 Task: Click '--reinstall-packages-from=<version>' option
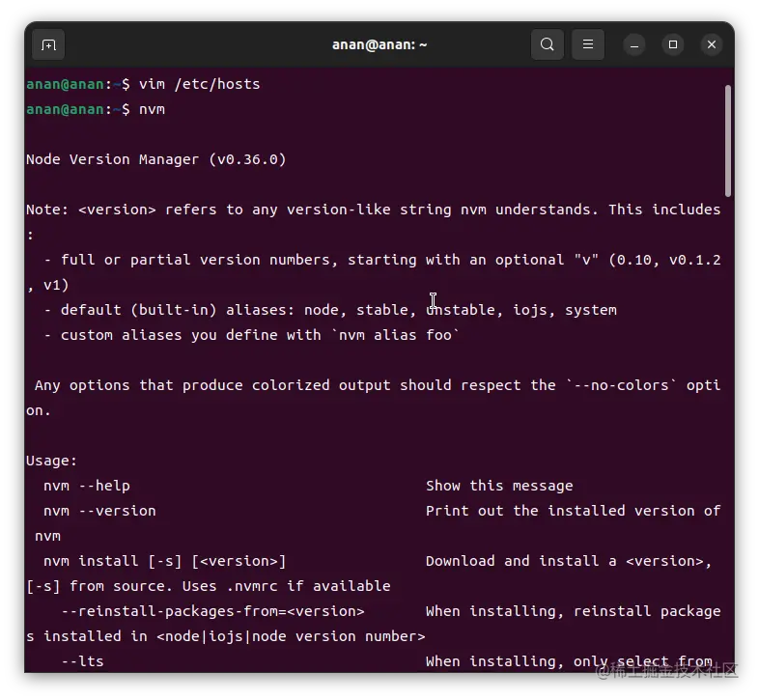tap(213, 612)
